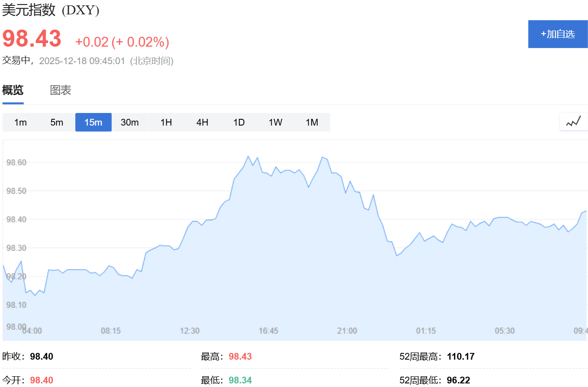The height and width of the screenshot is (387, 588).
Task: Choose the 1m timeframe
Action: point(21,122)
